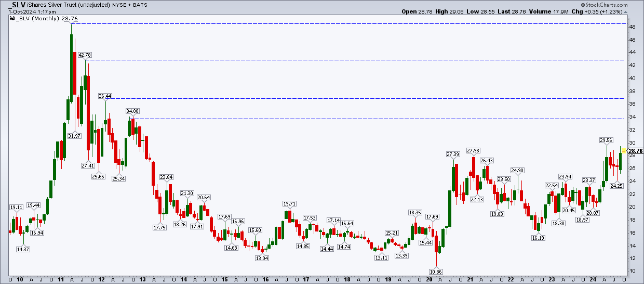The width and height of the screenshot is (644, 284).
Task: Click the 31.97 low price label
Action: (75, 136)
